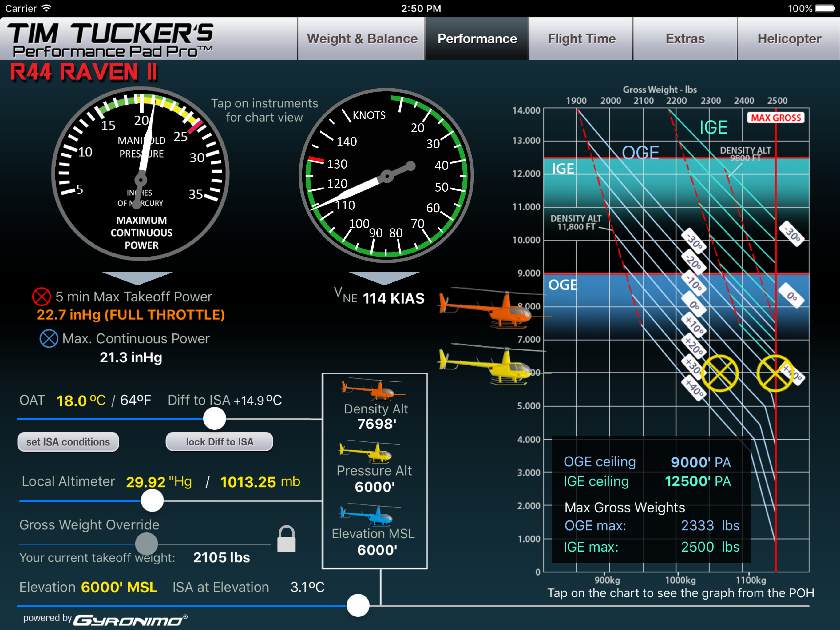
Task: Click the Local Altimeter slider handle
Action: coord(152,500)
